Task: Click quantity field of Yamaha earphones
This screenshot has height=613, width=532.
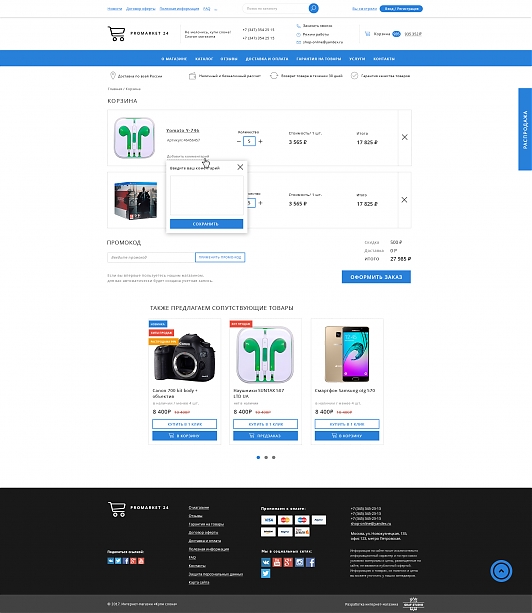Action: coord(249,141)
